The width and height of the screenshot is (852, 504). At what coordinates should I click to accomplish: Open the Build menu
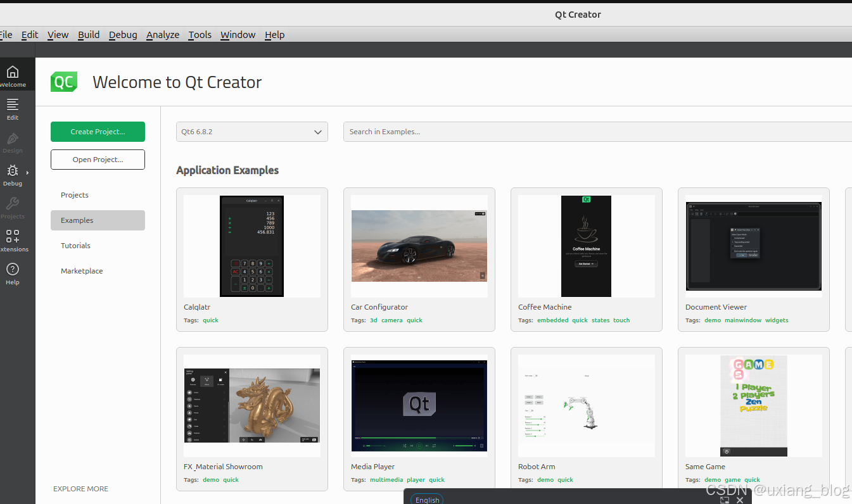click(x=89, y=35)
